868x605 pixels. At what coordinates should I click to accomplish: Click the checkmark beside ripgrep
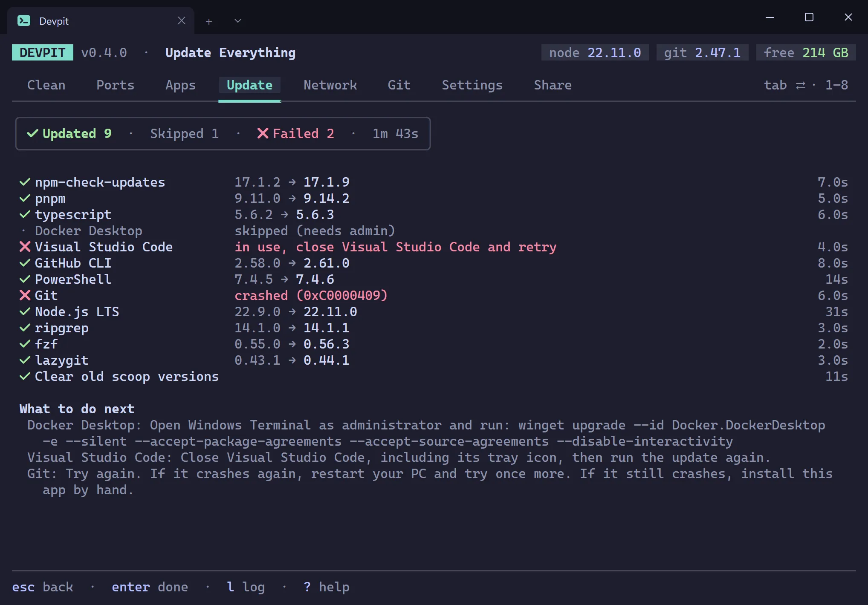click(25, 328)
